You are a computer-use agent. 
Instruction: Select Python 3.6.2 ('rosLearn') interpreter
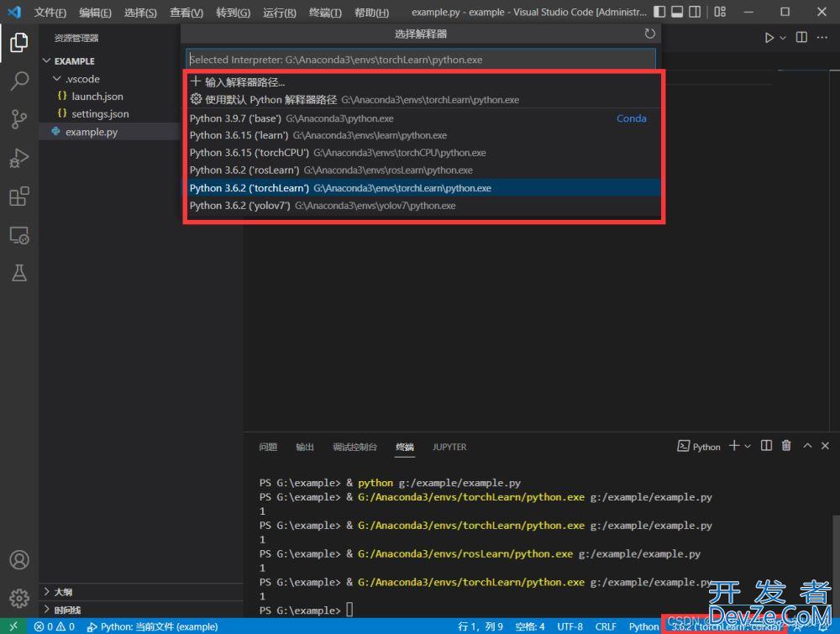pyautogui.click(x=423, y=170)
